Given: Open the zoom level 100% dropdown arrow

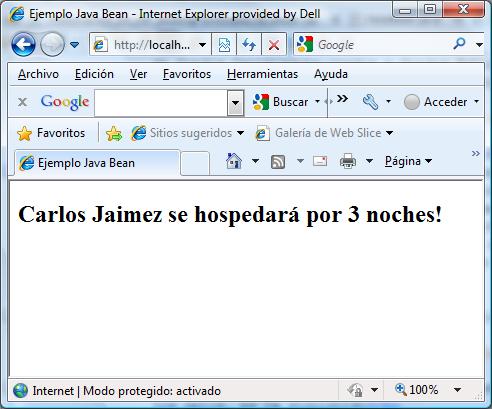Looking at the screenshot, I should 457,389.
